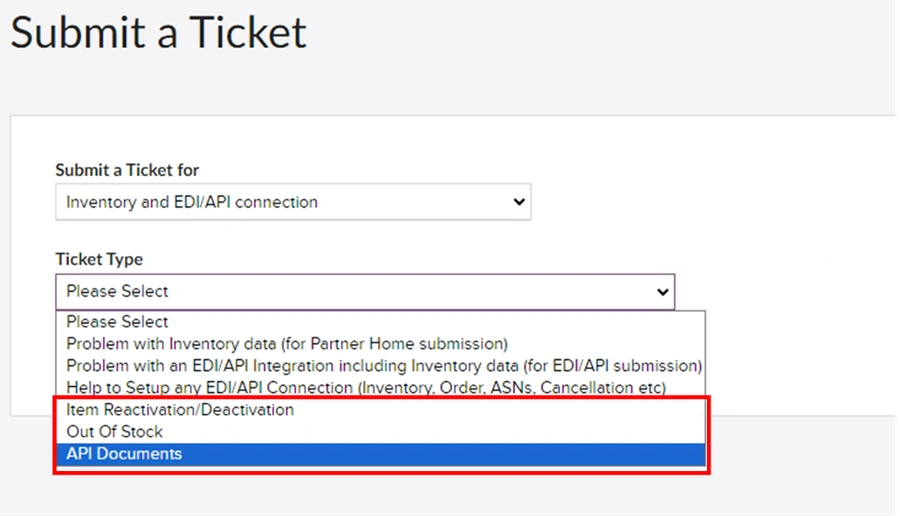Collapse the Ticket Type dropdown via its chevron

point(662,292)
